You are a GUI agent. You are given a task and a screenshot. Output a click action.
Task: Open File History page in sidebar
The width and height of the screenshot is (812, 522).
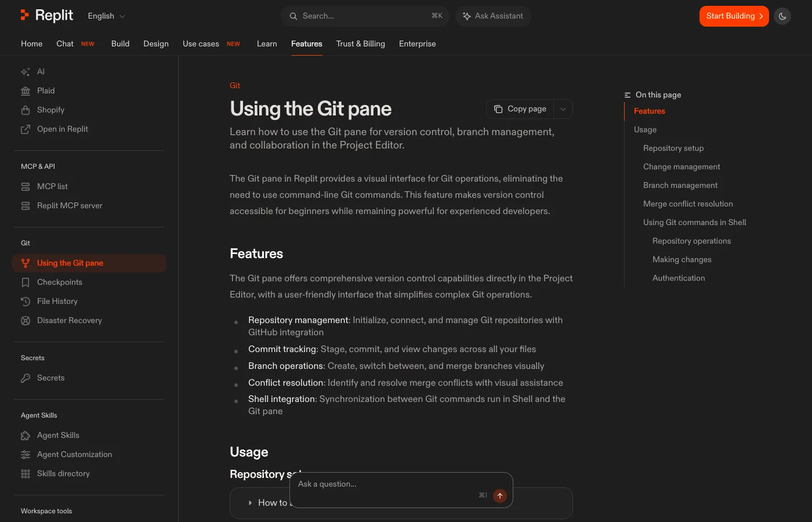coord(89,301)
